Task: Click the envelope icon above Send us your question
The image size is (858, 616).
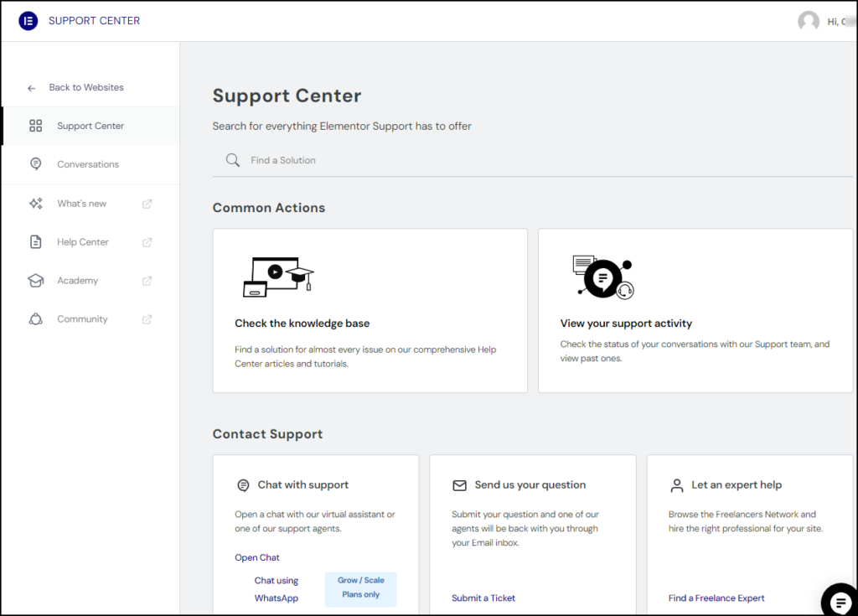Action: pos(459,484)
